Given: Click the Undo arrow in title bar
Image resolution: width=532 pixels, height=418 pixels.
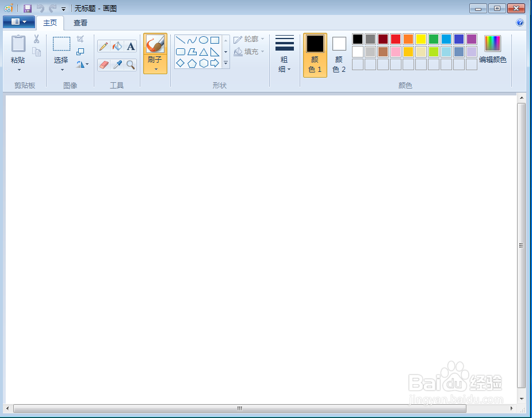Looking at the screenshot, I should 40,9.
